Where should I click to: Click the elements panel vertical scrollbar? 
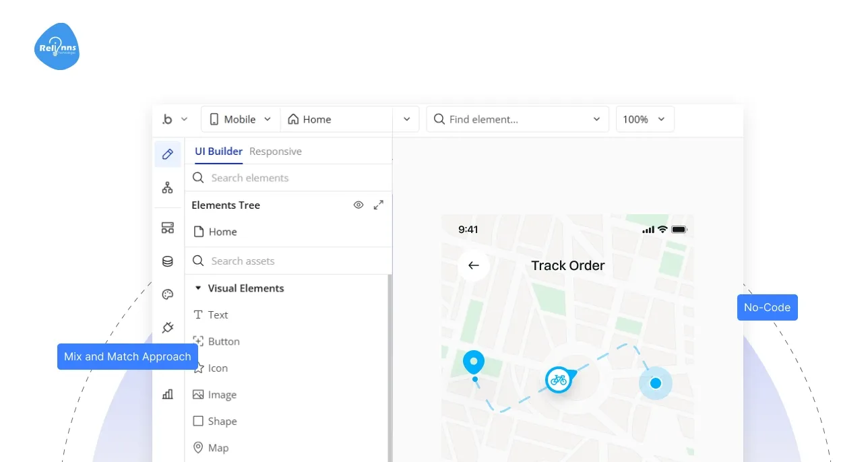pos(390,368)
